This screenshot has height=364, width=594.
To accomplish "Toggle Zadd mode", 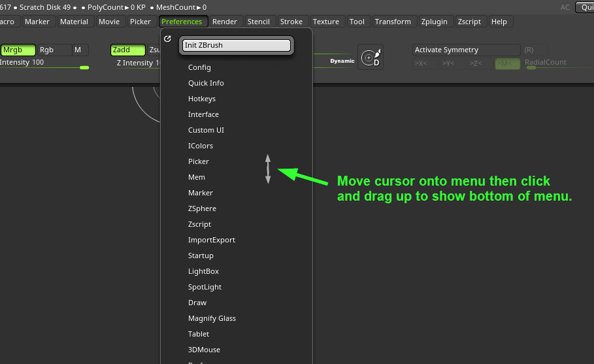I will [x=128, y=50].
